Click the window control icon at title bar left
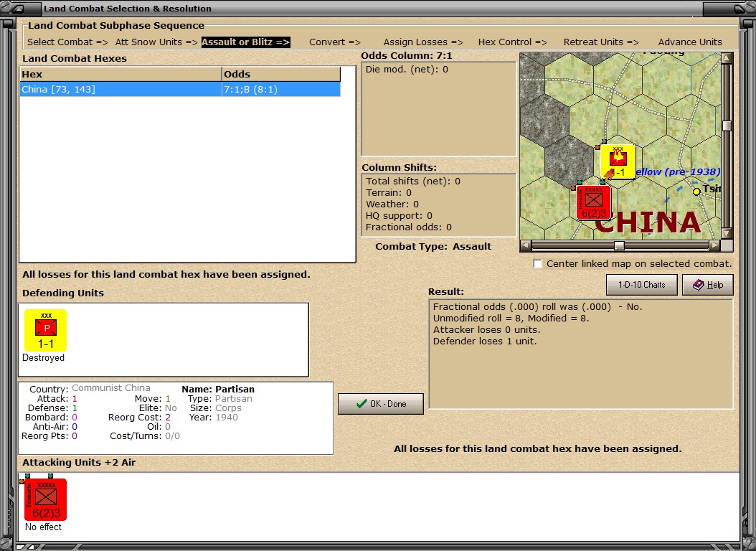Screen dimensions: 756x551 (18, 8)
